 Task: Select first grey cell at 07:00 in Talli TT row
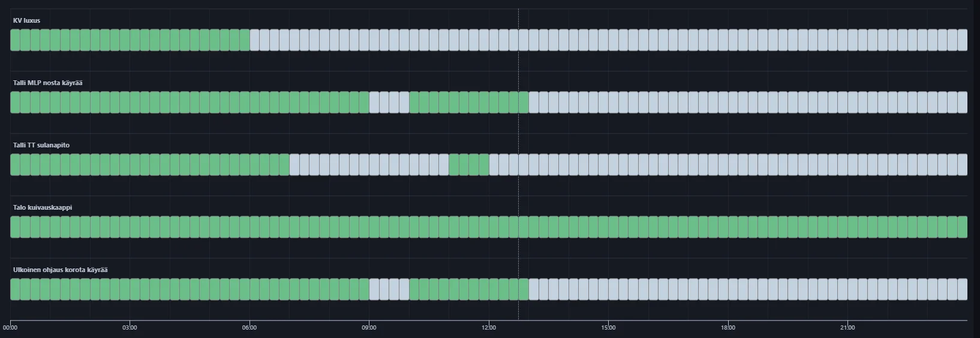[294, 165]
